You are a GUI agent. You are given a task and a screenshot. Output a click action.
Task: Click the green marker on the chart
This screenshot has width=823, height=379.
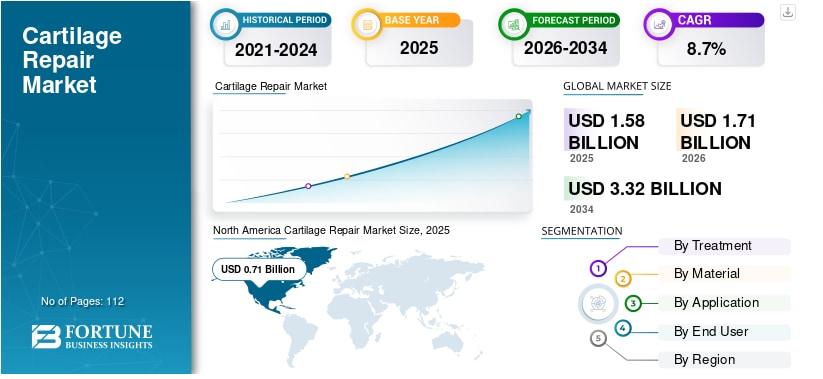coord(519,116)
